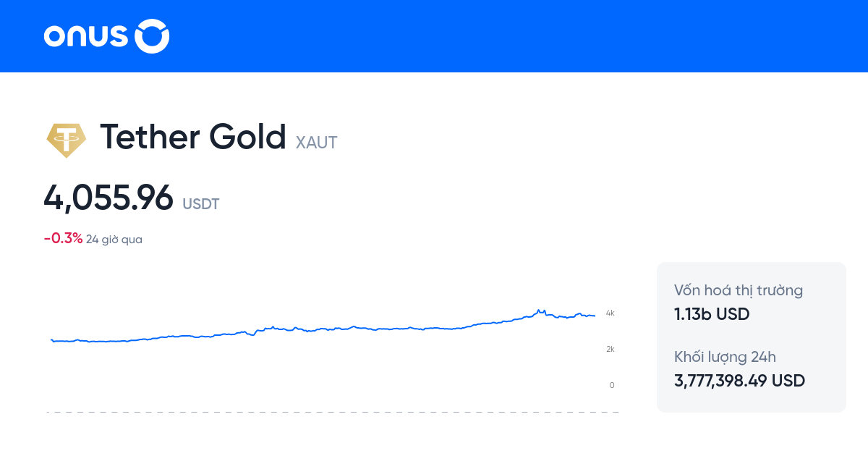Click the 3,777,398.49 USD volume figure
Image resolution: width=868 pixels, height=456 pixels.
pos(739,381)
